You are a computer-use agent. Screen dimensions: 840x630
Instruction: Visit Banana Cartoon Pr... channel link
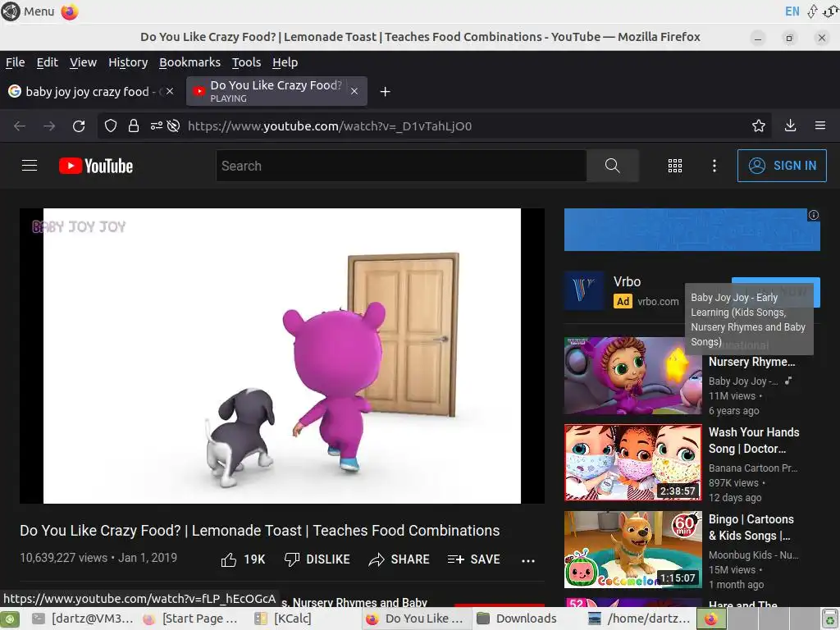point(753,468)
